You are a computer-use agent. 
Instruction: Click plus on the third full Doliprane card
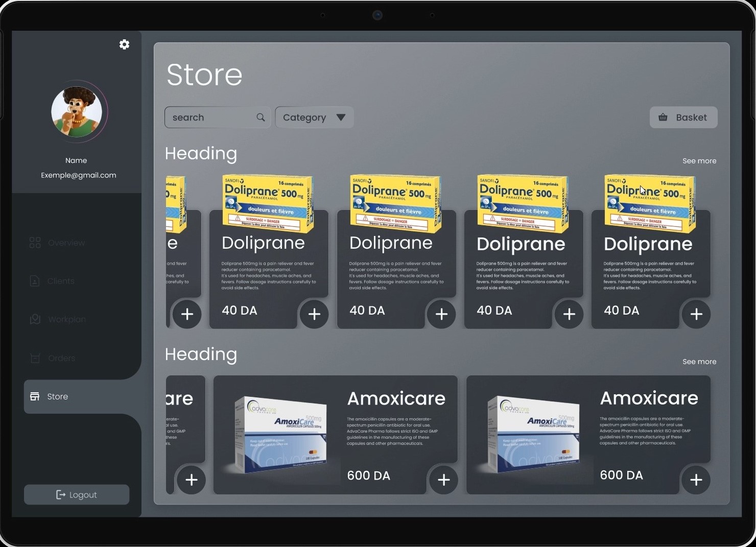[x=569, y=314]
